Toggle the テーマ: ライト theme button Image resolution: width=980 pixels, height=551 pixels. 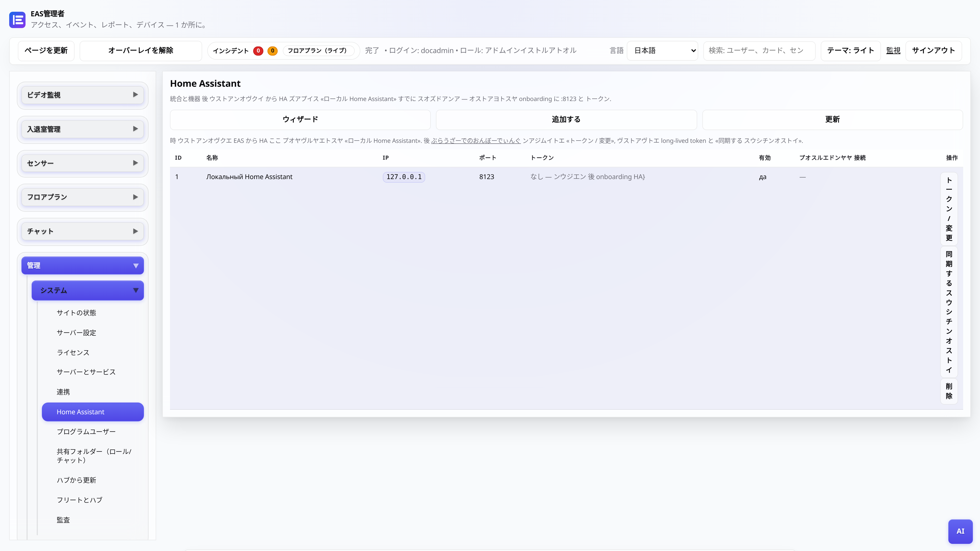(x=850, y=51)
